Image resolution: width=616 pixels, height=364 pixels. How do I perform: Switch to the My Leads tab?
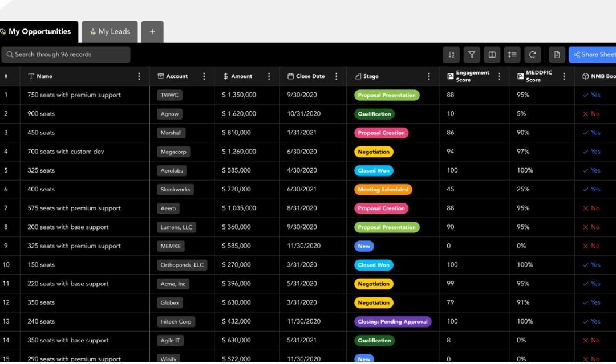click(x=110, y=31)
